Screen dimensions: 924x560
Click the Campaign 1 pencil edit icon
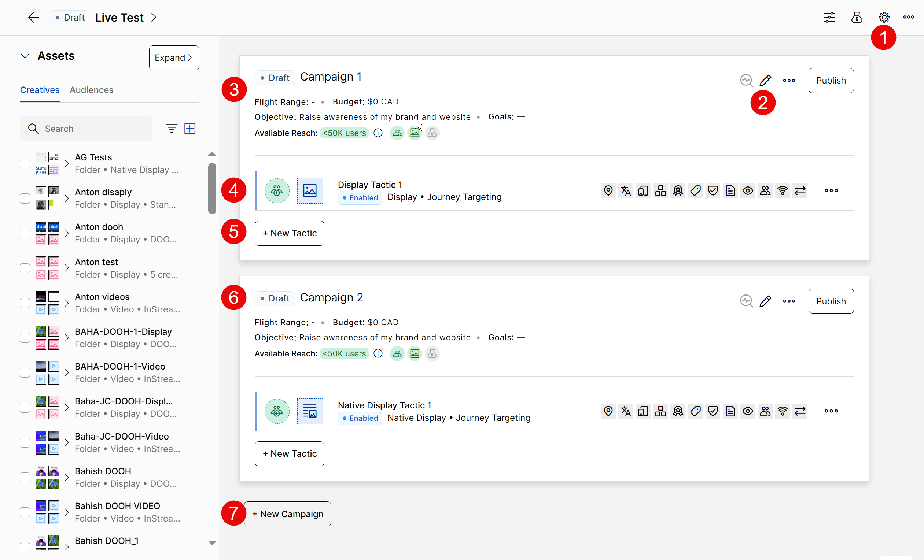(x=765, y=80)
